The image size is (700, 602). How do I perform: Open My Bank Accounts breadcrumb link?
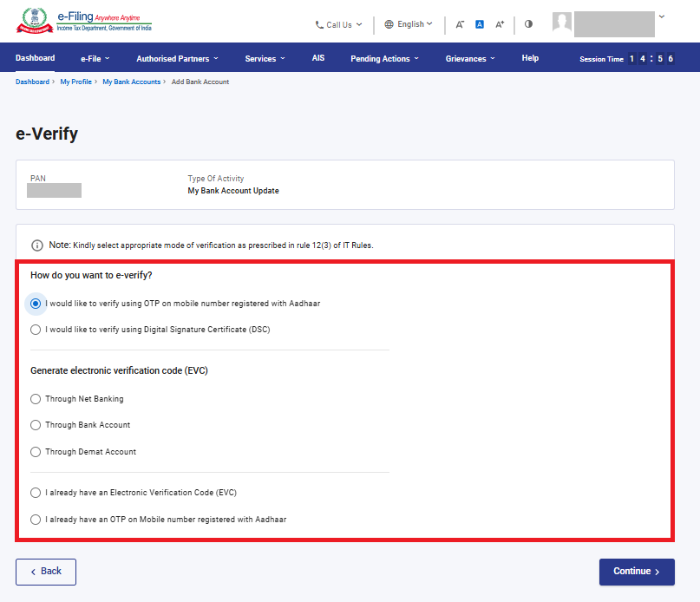[x=131, y=82]
